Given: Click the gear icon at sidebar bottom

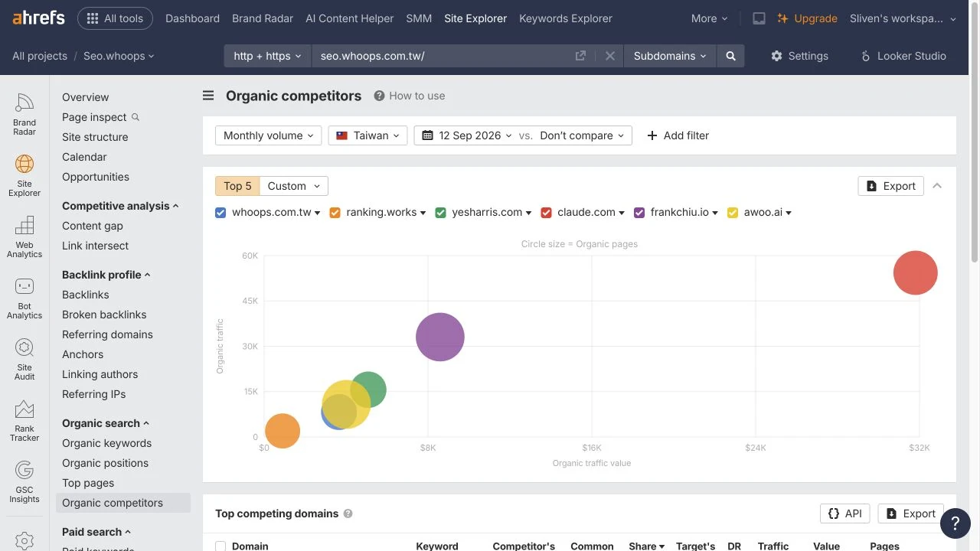Looking at the screenshot, I should 24,540.
